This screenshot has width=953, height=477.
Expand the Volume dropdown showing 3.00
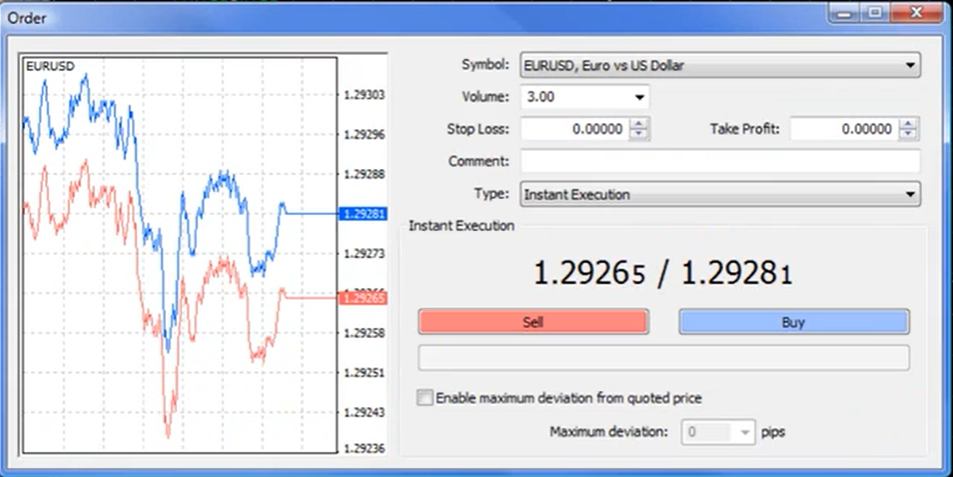(639, 98)
